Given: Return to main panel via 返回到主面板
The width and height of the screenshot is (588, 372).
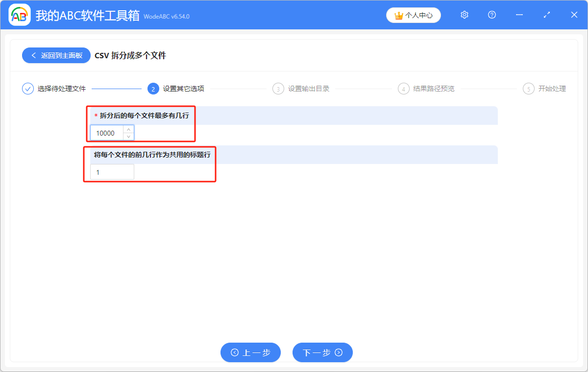Looking at the screenshot, I should click(x=56, y=55).
